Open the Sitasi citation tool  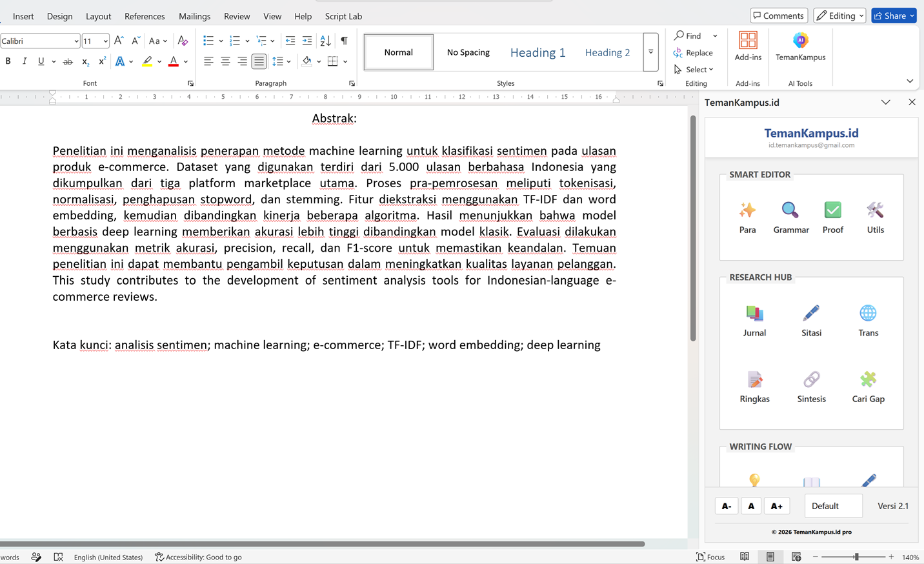(x=811, y=321)
